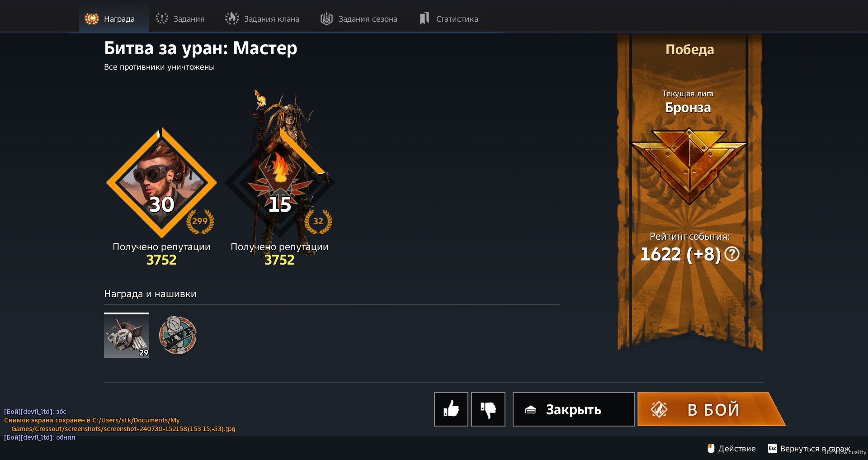Screen dimensions: 868x460
Task: Open the Задания сезона tab
Action: pos(359,19)
